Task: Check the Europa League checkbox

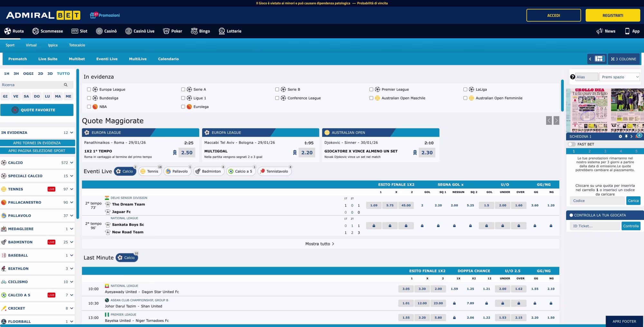Action: [89, 89]
